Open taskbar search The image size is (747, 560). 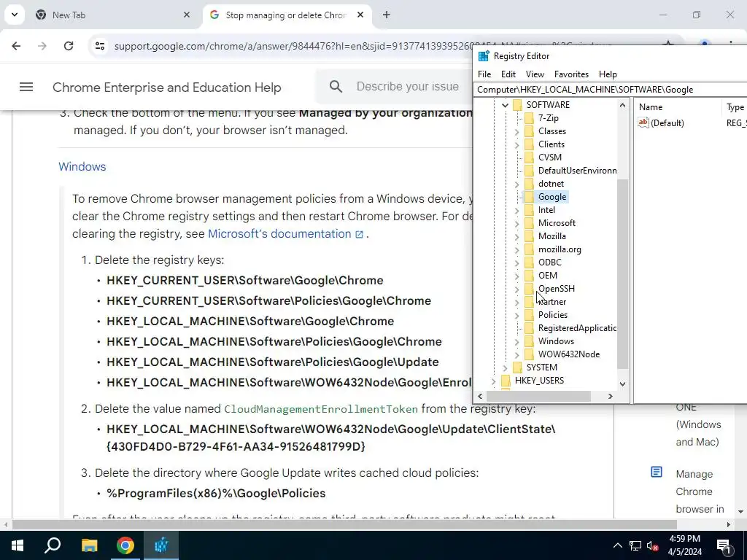[x=53, y=545]
